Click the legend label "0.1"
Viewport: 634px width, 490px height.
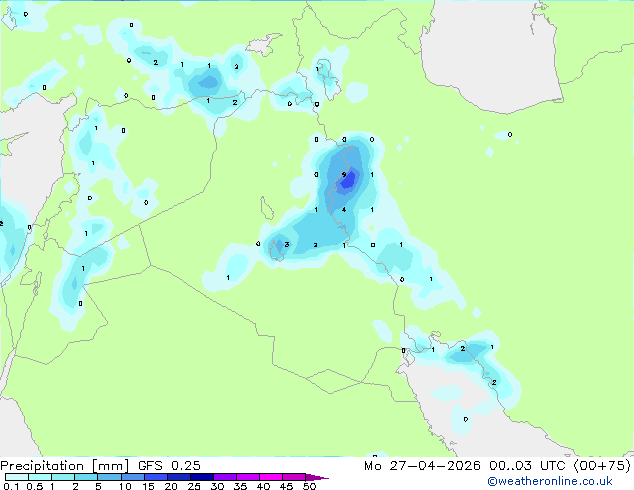point(11,486)
